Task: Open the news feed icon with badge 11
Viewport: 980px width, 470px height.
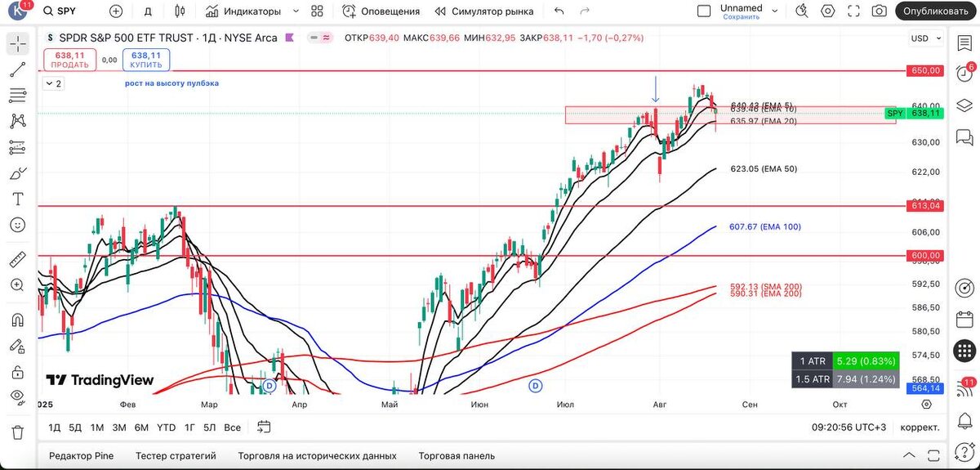Action: click(964, 388)
